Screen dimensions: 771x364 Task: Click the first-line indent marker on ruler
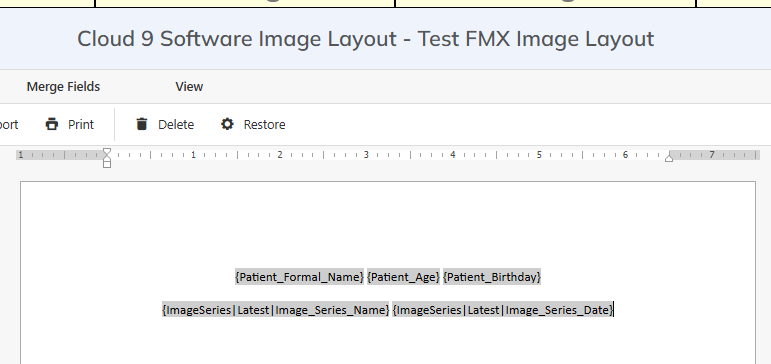[x=107, y=152]
